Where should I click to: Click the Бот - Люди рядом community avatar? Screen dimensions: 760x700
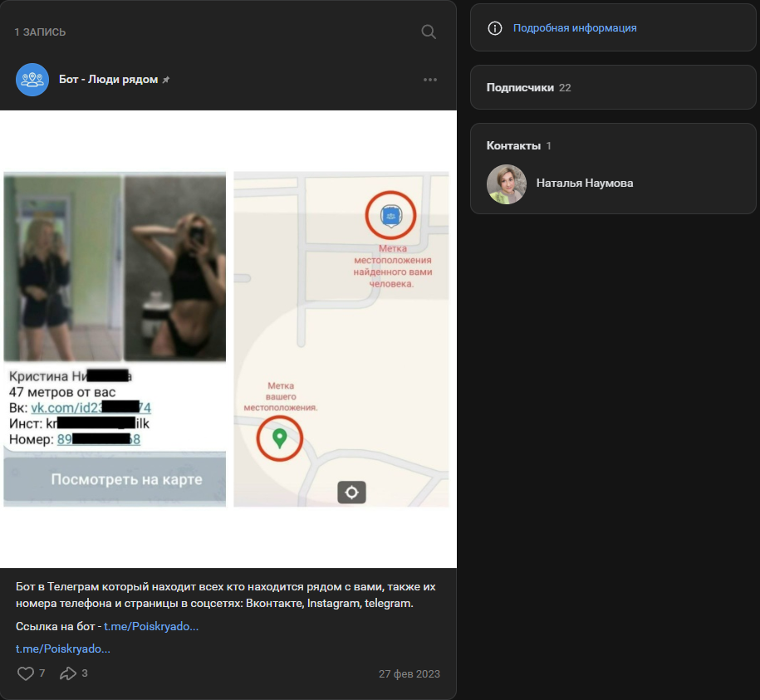click(32, 80)
